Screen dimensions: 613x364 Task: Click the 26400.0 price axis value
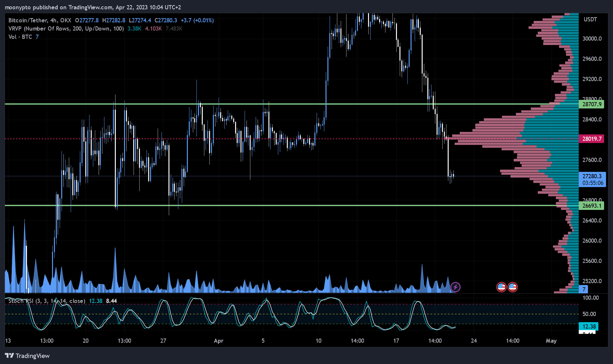coord(592,220)
